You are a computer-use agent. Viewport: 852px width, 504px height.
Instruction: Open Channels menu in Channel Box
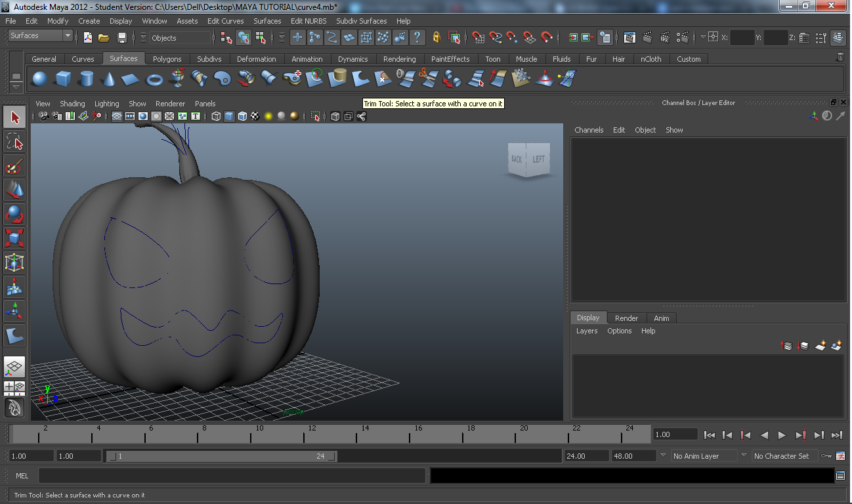click(589, 130)
